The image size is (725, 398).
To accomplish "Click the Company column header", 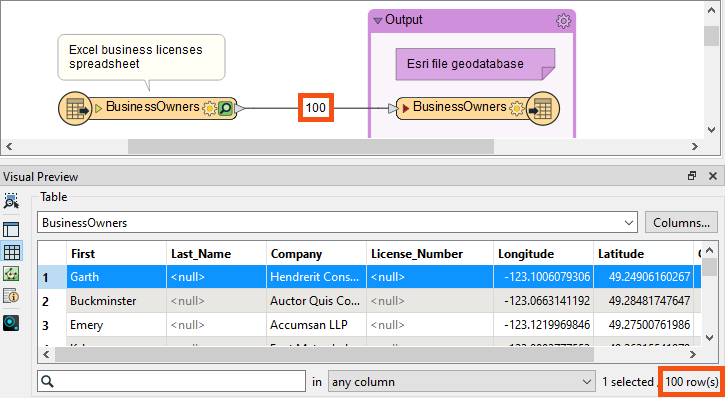I will [x=316, y=253].
